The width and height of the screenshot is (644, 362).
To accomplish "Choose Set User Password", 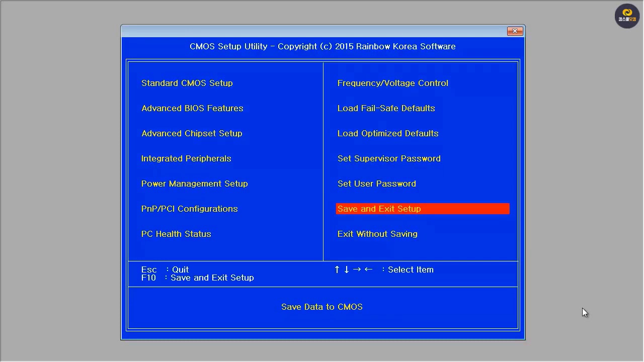I will pos(376,184).
